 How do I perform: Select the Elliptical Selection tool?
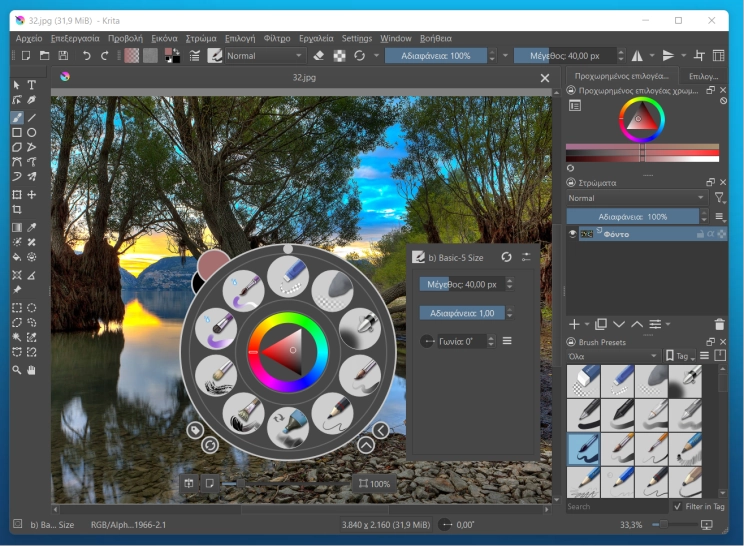(x=31, y=308)
